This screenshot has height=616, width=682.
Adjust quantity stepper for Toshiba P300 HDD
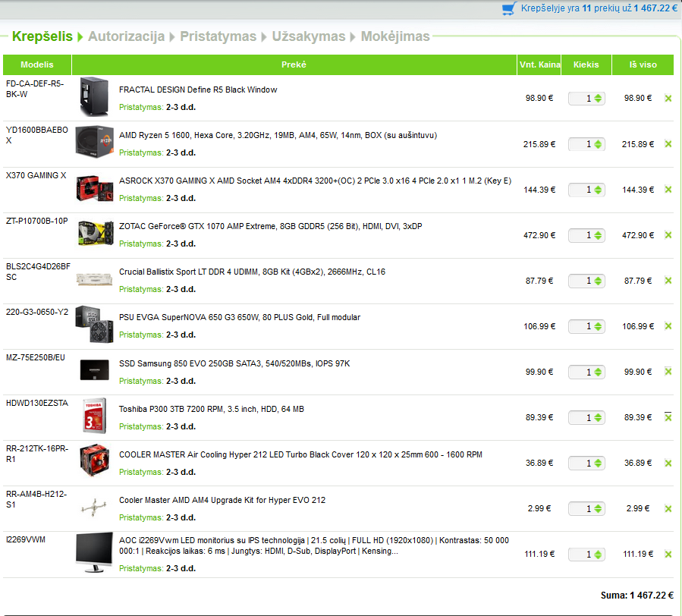(x=598, y=418)
